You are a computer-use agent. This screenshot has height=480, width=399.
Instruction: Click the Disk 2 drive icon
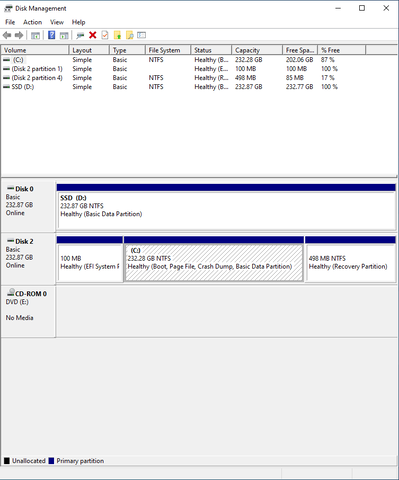point(11,241)
